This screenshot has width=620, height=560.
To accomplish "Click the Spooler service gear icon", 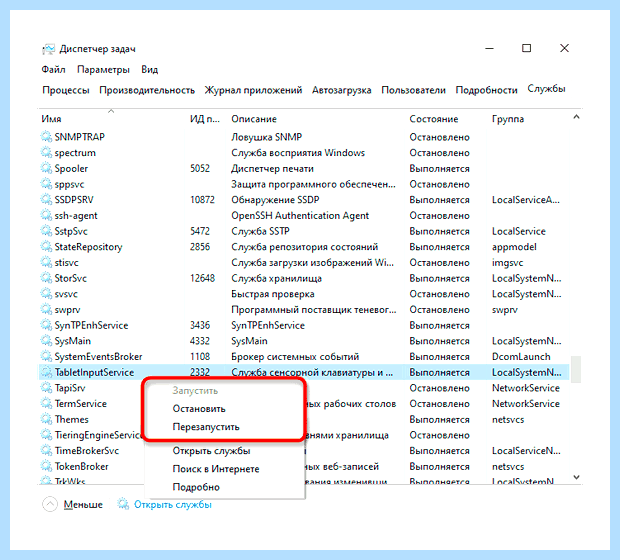I will point(46,168).
